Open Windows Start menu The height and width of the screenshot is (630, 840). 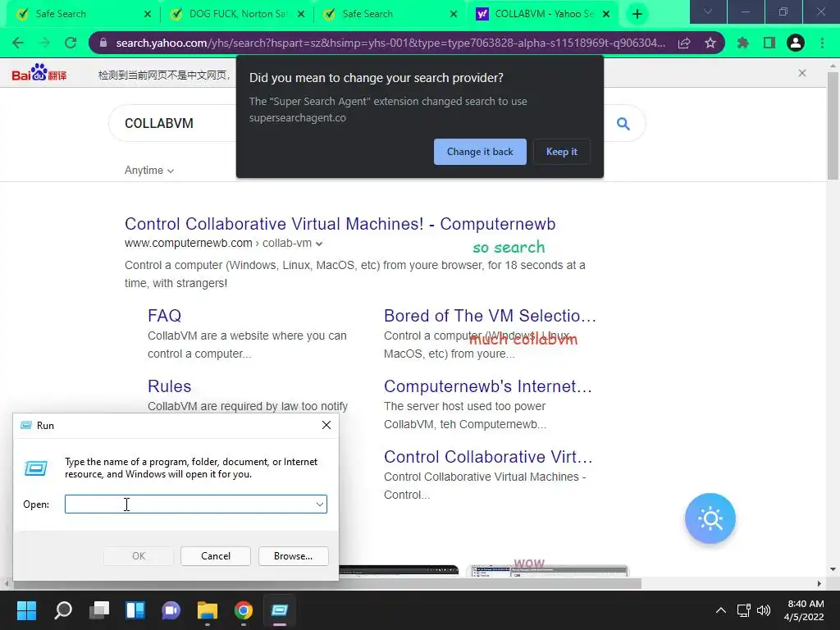pyautogui.click(x=26, y=610)
